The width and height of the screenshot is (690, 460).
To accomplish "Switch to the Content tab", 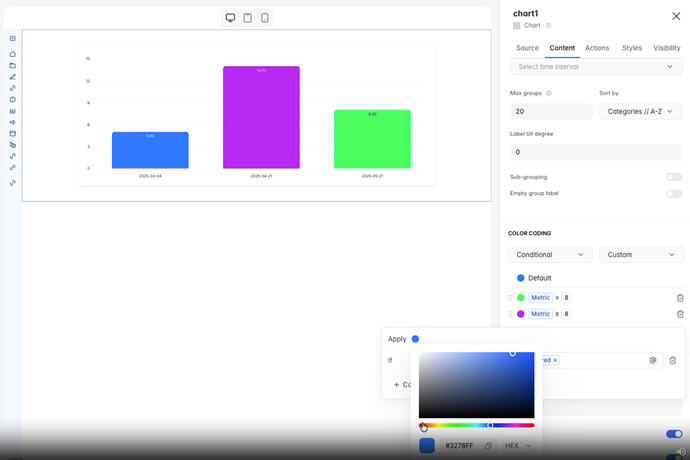I will [562, 48].
